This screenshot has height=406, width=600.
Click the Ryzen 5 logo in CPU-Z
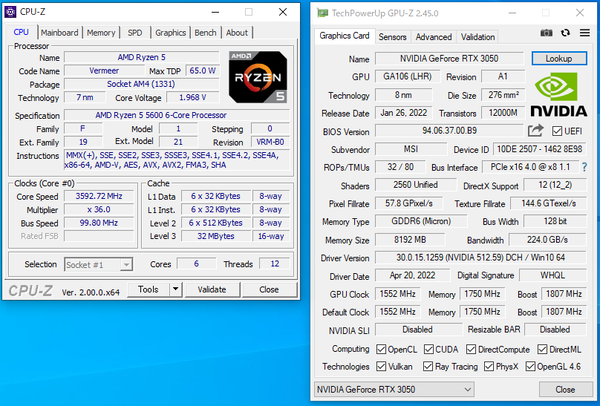pyautogui.click(x=258, y=77)
